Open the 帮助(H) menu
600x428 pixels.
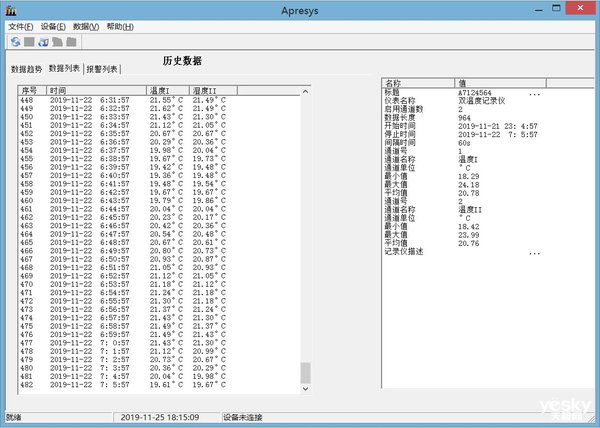click(x=120, y=27)
